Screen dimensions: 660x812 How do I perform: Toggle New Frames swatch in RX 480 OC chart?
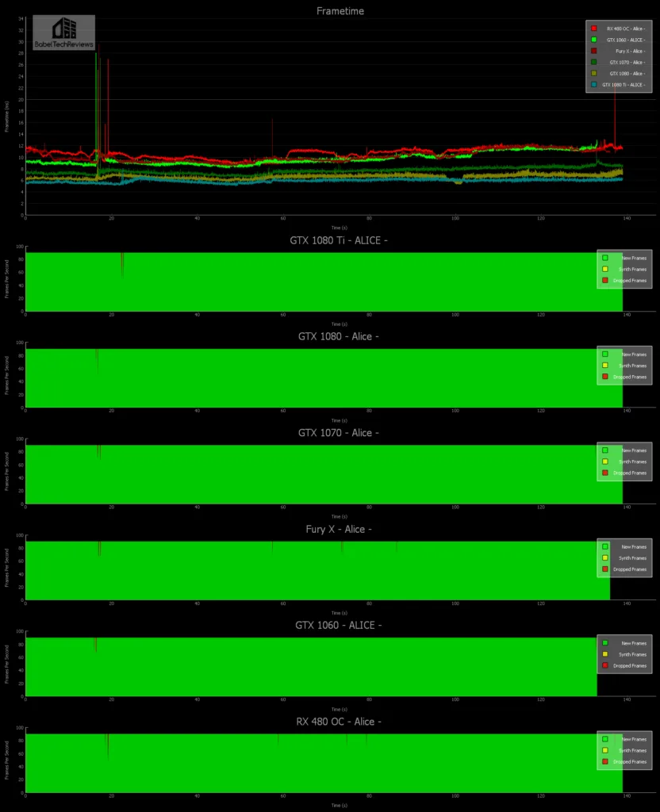tap(605, 740)
